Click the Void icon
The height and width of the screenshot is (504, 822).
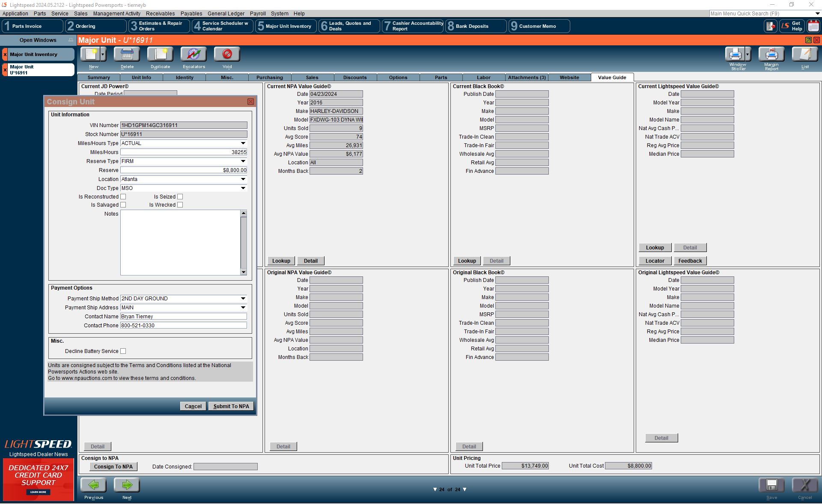click(x=227, y=54)
